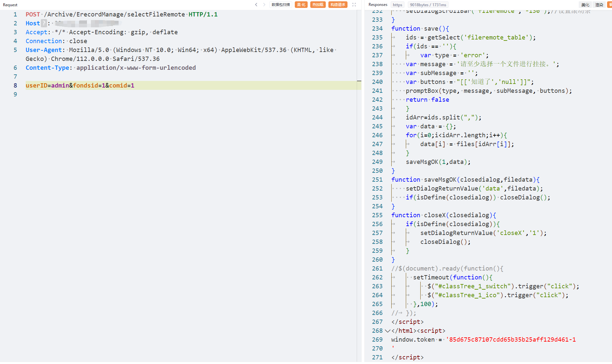Expand the Request panel to fullscreen
The width and height of the screenshot is (612, 364).
coord(354,5)
